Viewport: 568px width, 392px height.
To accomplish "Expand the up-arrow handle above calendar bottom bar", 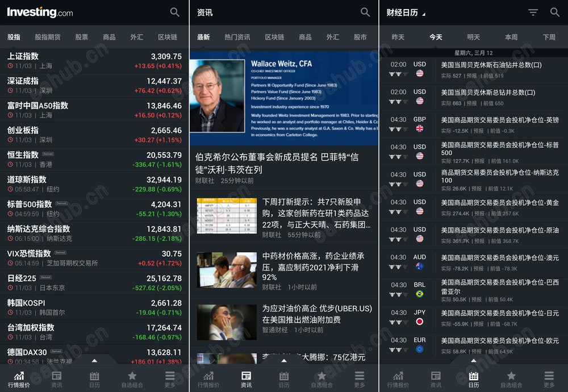I will [x=474, y=361].
